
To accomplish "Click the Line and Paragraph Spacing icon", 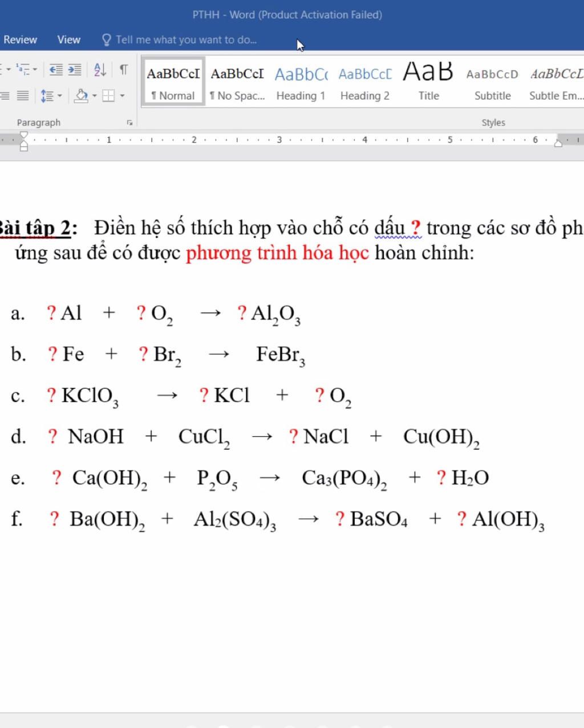I will (x=47, y=96).
